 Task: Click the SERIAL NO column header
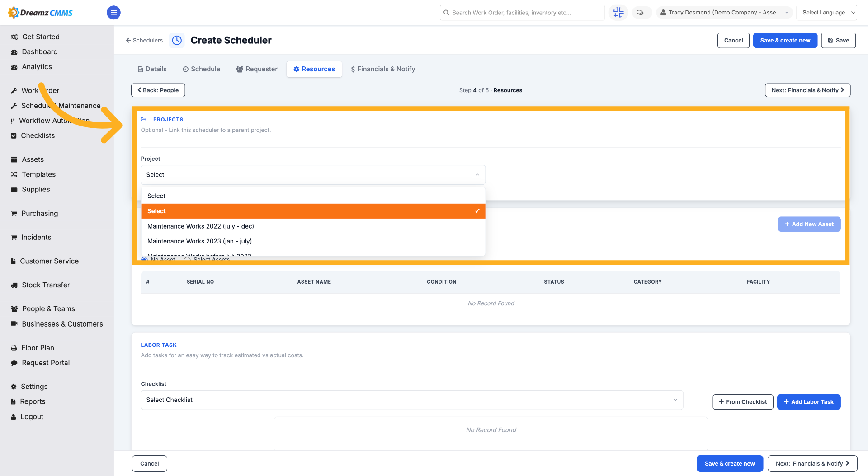[200, 282]
